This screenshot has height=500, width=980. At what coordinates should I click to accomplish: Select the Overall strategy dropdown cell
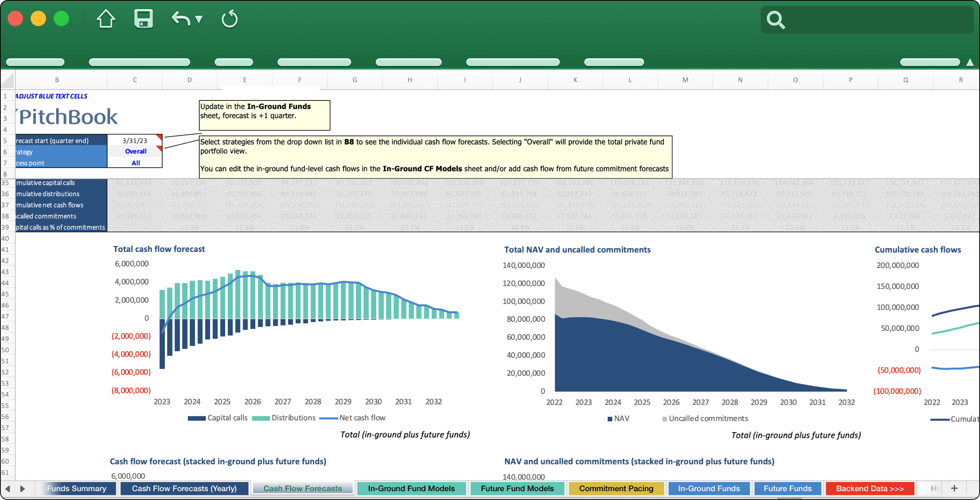click(135, 151)
